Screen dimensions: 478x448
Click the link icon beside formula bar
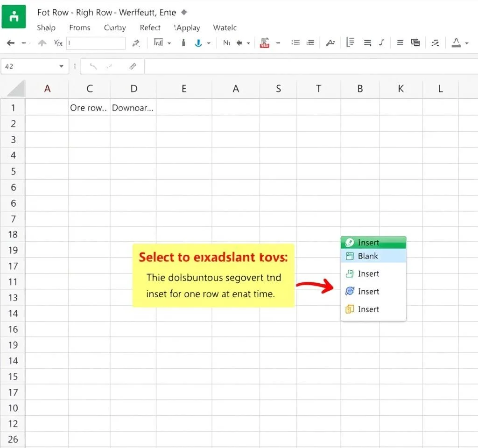coord(132,67)
